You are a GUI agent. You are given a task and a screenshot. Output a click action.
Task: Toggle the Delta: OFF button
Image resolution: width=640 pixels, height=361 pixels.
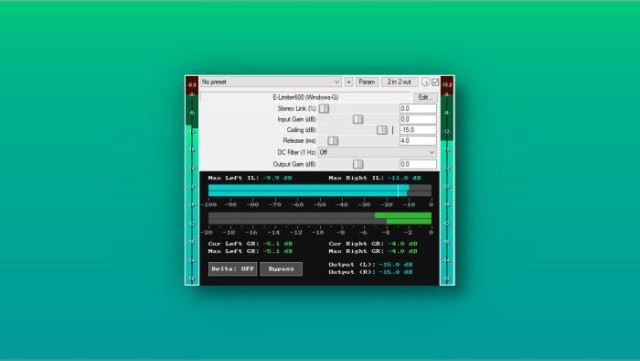[x=233, y=269]
